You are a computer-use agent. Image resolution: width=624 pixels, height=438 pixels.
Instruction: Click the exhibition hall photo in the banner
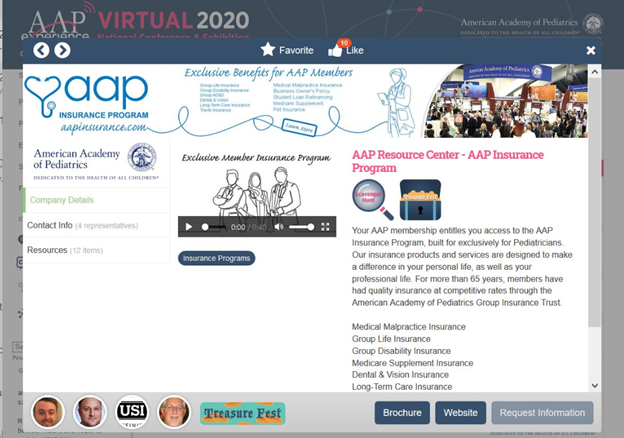(505, 101)
